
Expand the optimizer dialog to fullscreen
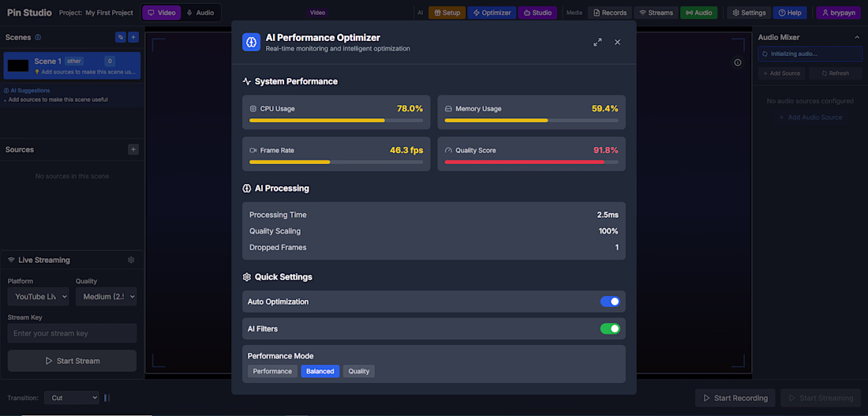pos(597,42)
